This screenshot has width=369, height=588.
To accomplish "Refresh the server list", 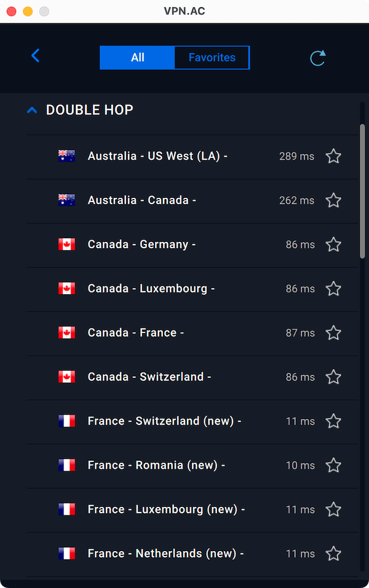I will [317, 58].
